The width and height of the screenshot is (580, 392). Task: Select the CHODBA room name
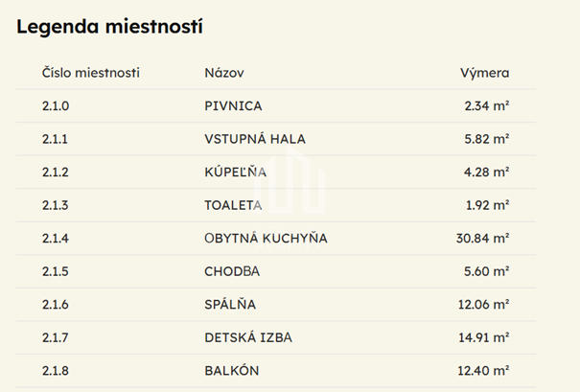233,271
